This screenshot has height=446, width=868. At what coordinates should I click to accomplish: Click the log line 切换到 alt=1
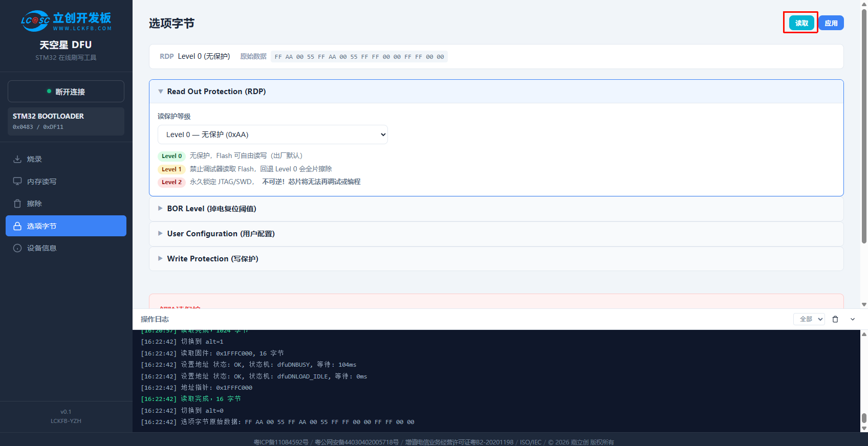(182, 342)
